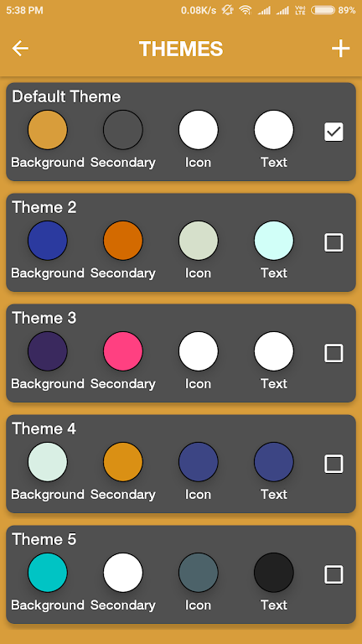
Task: Select Theme 2 orange Secondary swatch
Action: pyautogui.click(x=123, y=241)
